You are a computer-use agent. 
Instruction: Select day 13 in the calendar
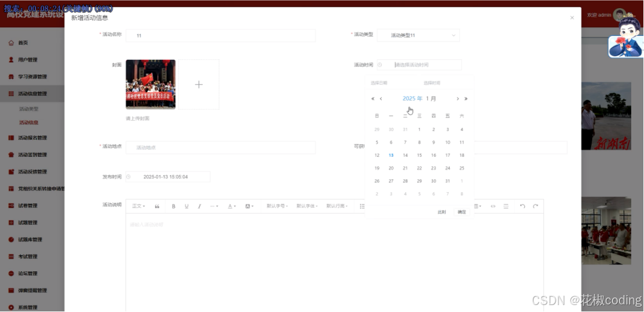click(x=391, y=155)
